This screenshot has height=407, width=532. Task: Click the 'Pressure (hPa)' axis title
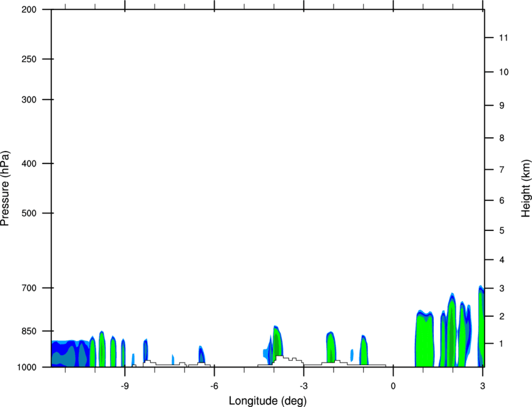[x=5, y=188]
